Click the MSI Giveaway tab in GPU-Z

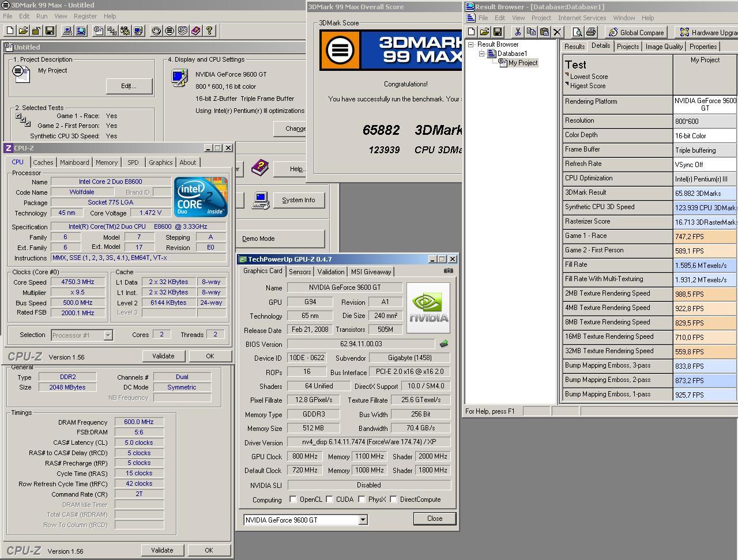tap(371, 271)
